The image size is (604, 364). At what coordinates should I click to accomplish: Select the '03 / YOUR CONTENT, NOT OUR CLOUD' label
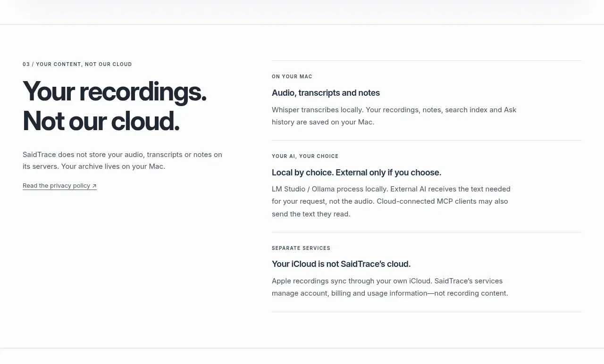click(x=77, y=64)
